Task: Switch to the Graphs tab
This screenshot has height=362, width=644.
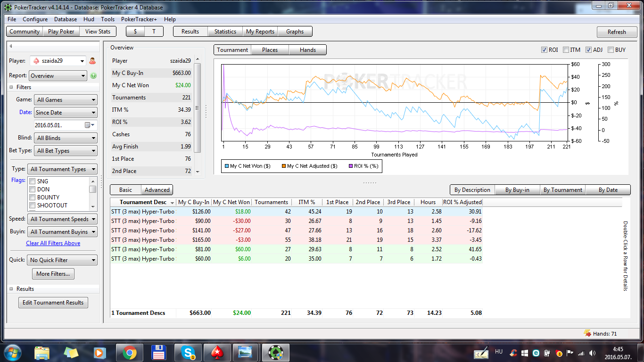Action: click(x=295, y=32)
